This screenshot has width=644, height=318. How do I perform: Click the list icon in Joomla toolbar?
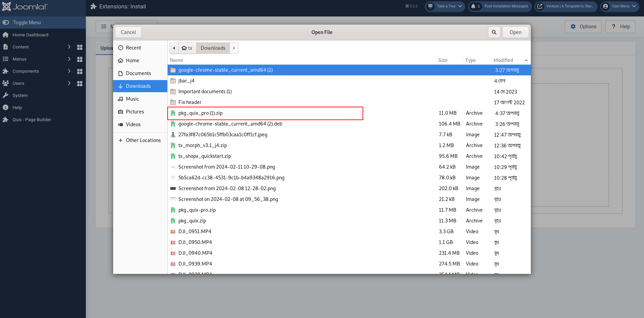[104, 27]
